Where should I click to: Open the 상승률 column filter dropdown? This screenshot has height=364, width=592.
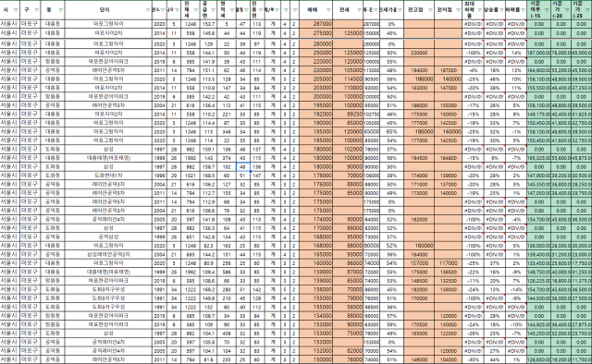(x=501, y=10)
